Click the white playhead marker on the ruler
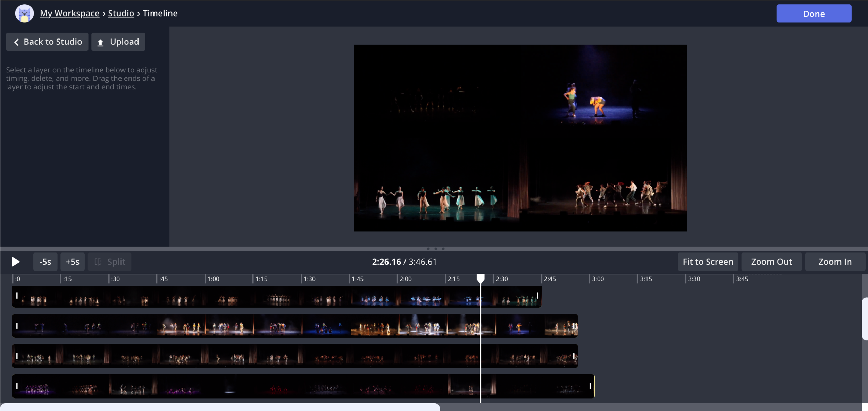The image size is (868, 411). click(x=480, y=278)
